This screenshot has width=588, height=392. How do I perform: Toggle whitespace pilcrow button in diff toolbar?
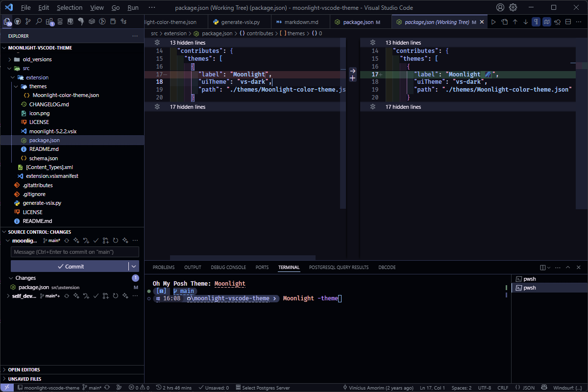click(x=536, y=22)
